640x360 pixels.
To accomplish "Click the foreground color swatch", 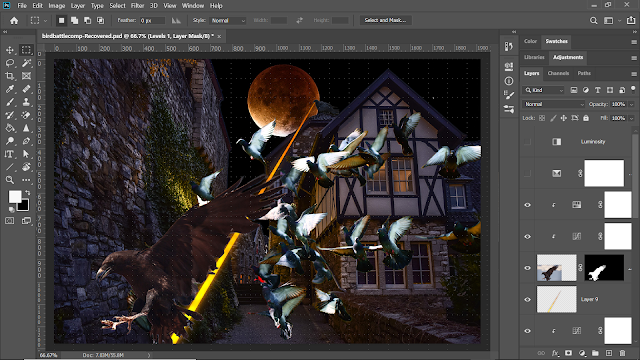I will point(15,196).
